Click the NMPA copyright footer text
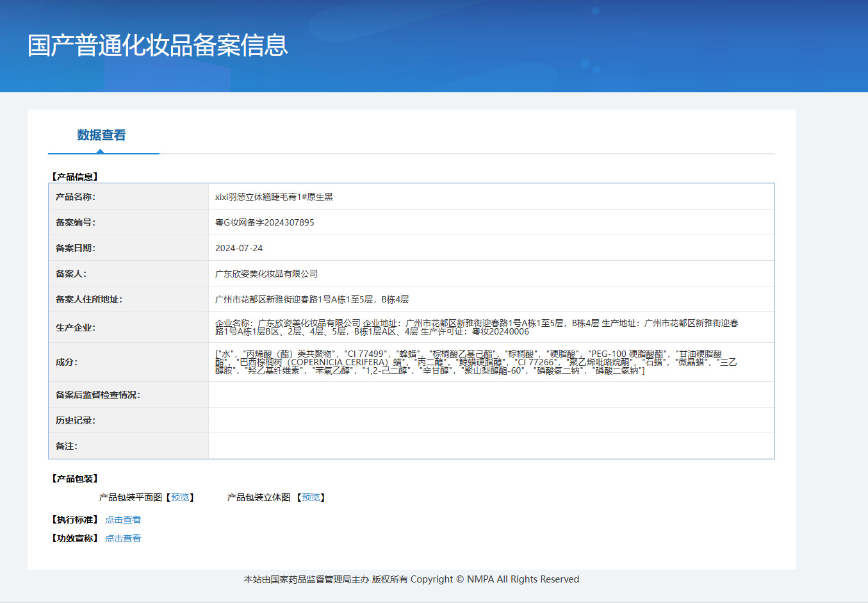Viewport: 868px width, 603px height. click(x=411, y=579)
